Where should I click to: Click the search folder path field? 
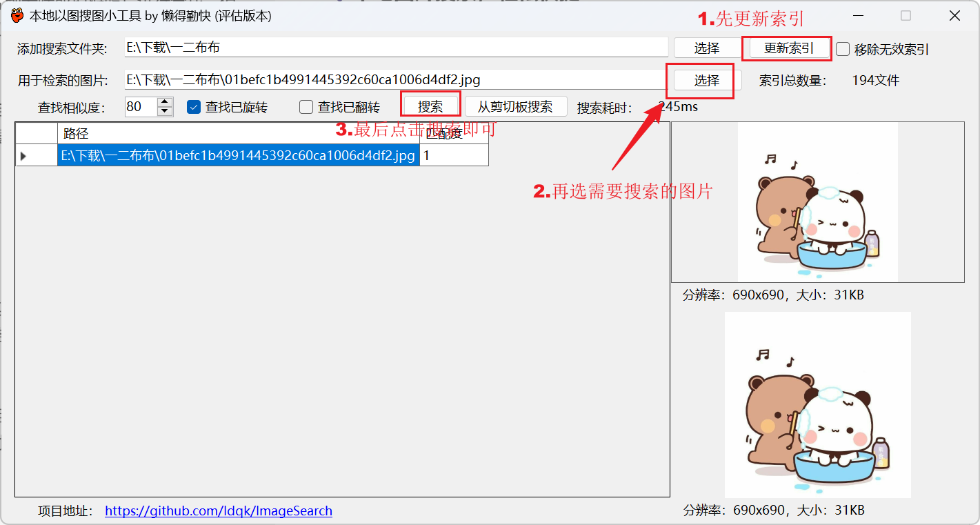396,48
